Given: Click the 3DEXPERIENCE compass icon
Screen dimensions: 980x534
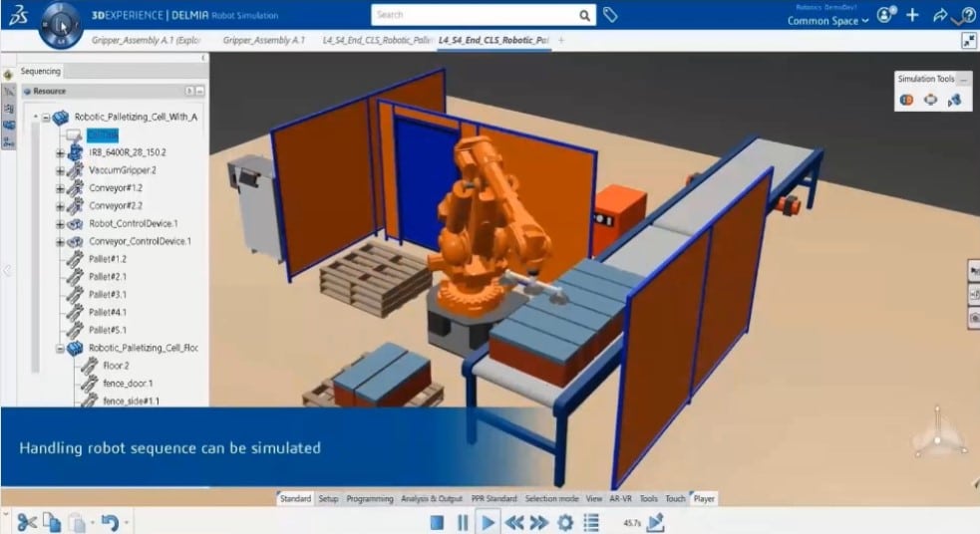Looking at the screenshot, I should point(61,25).
